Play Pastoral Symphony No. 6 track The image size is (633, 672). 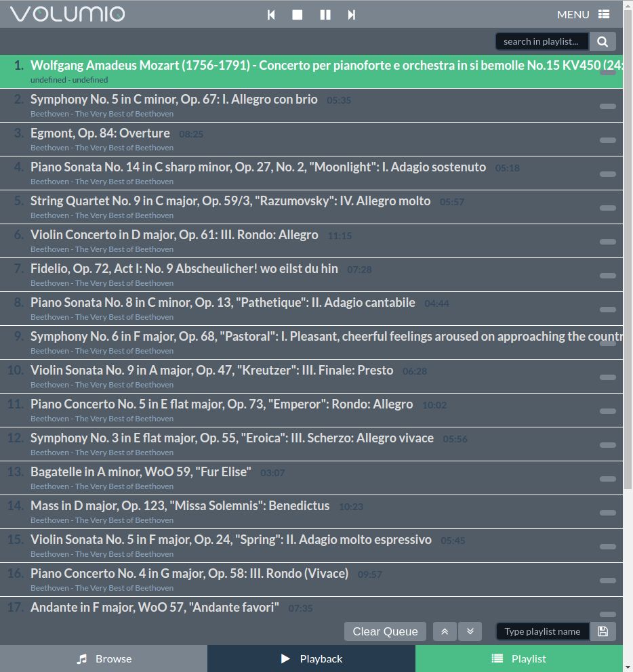pos(311,342)
